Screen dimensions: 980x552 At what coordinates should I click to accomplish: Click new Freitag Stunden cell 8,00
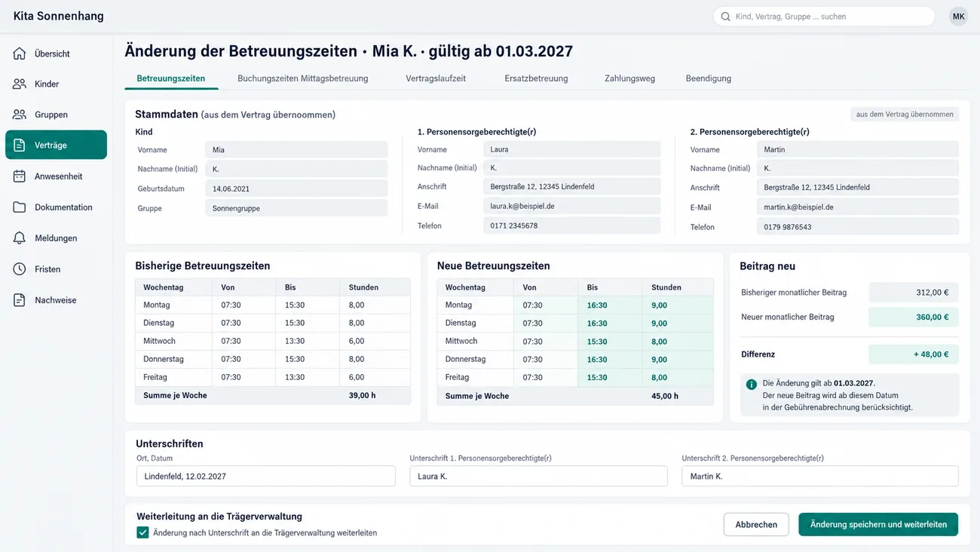tap(678, 378)
